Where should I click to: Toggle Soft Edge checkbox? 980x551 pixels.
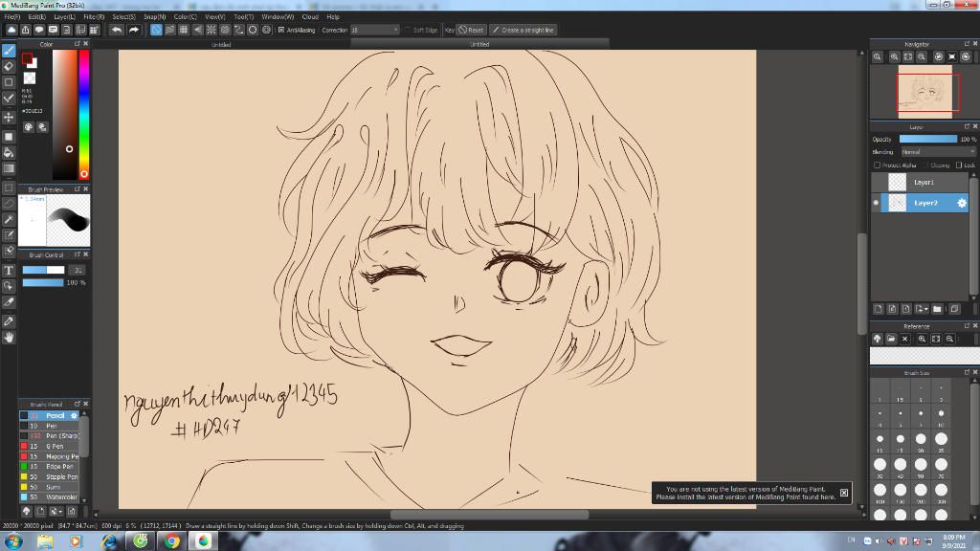coord(408,30)
